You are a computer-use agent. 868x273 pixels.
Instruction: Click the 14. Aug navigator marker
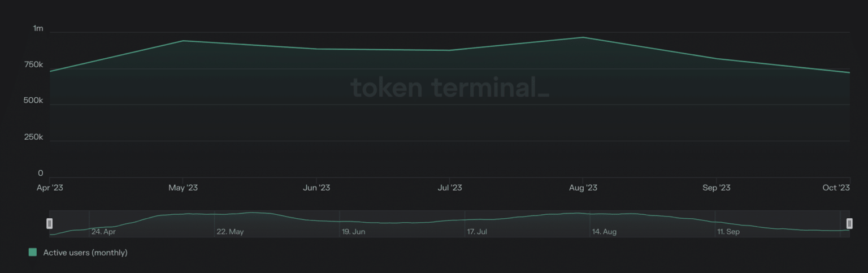(604, 232)
